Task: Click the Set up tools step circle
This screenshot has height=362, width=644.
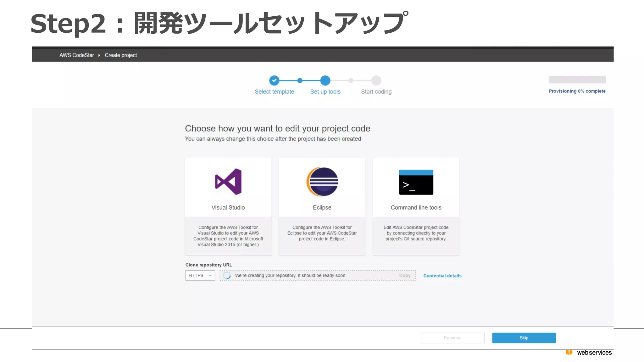Action: coord(325,80)
